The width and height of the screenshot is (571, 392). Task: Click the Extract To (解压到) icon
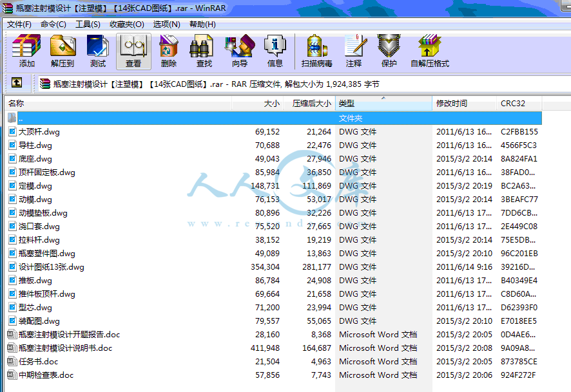click(x=63, y=51)
